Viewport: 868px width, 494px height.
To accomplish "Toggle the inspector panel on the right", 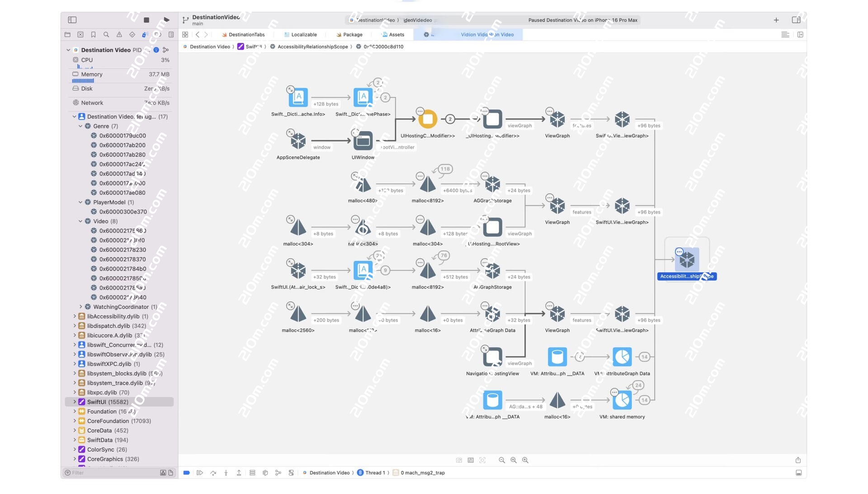I will tap(796, 20).
